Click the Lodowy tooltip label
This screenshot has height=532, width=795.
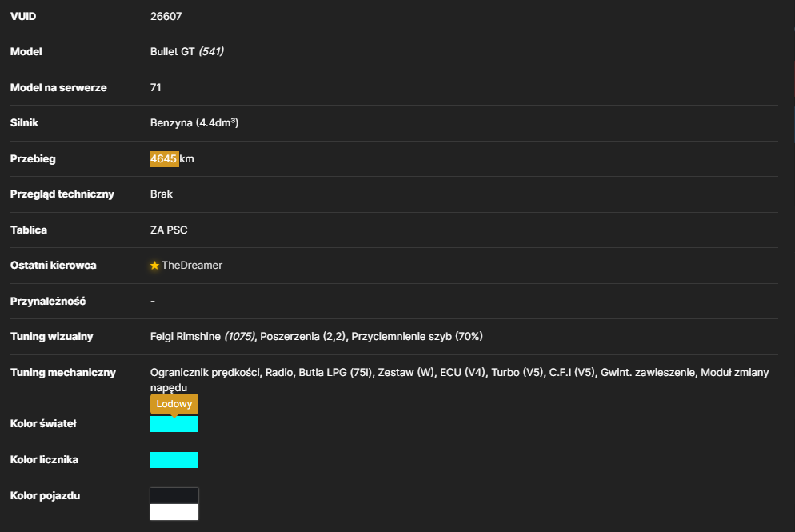click(174, 404)
